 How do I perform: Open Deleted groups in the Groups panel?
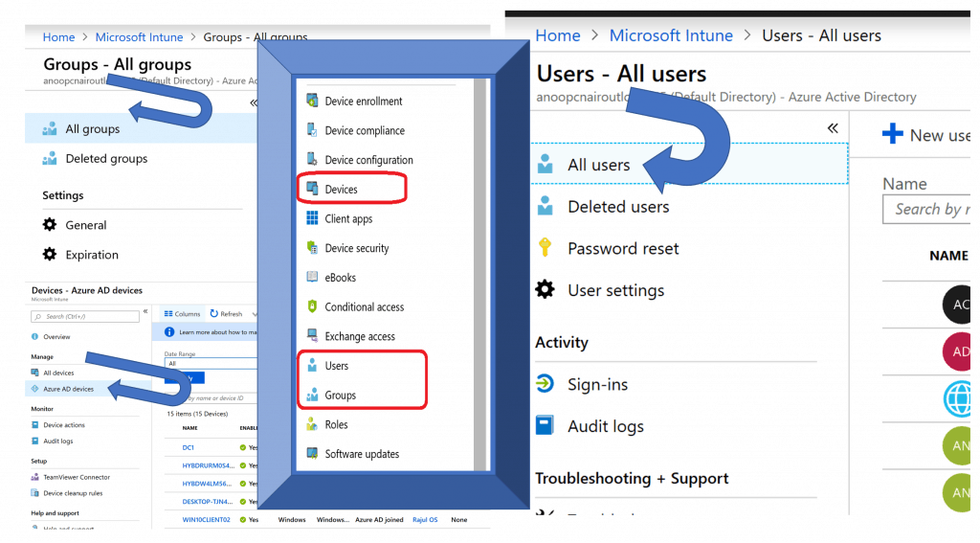click(95, 158)
